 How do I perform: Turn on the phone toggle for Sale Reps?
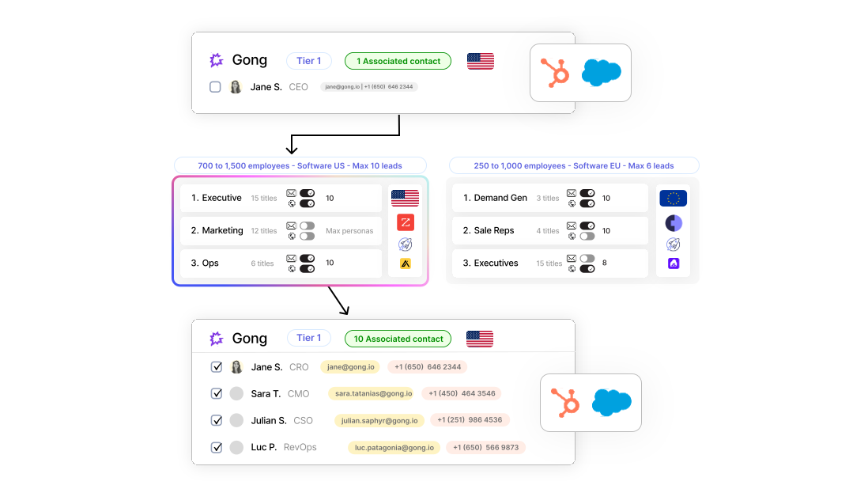click(587, 236)
